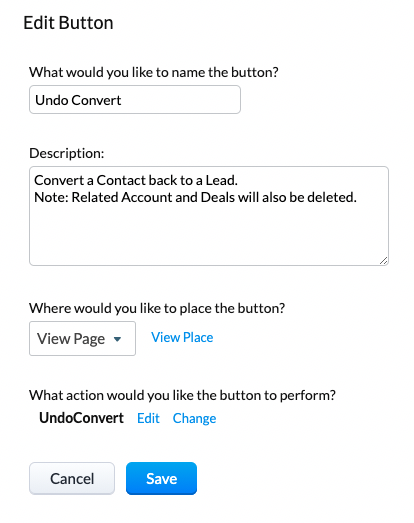The width and height of the screenshot is (414, 523).
Task: Click the "action would you like" question label
Action: coord(182,395)
